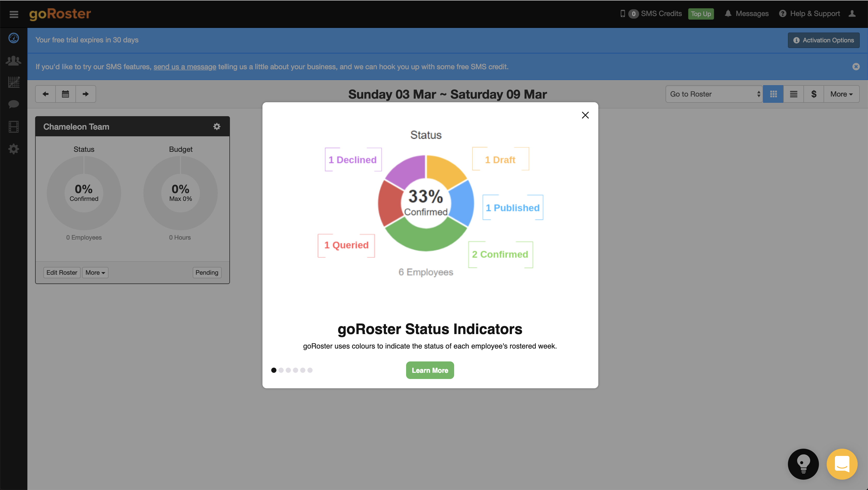The image size is (868, 490).
Task: Click the Help & Support question icon
Action: [x=782, y=13]
